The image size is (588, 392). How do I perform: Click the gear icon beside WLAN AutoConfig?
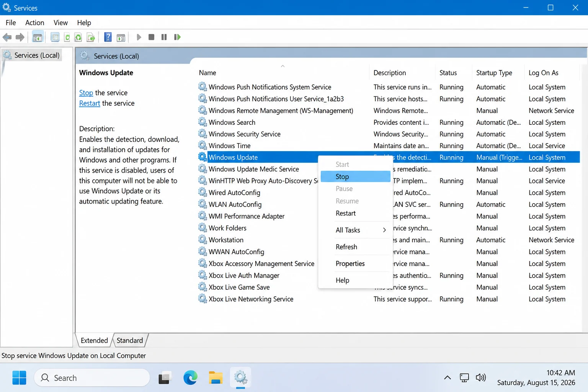click(x=203, y=204)
